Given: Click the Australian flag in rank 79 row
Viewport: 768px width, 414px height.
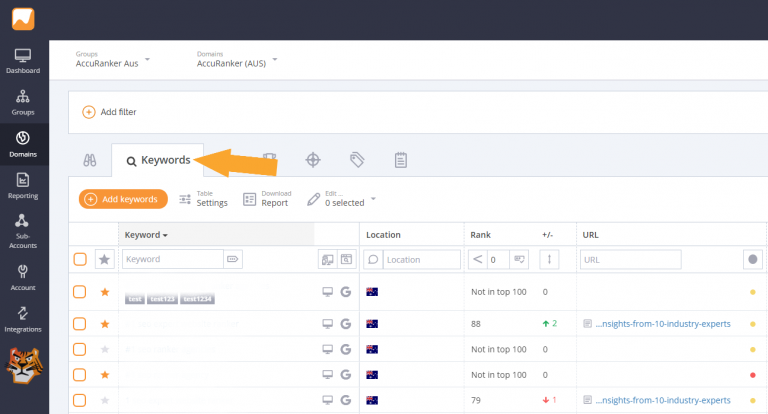Looking at the screenshot, I should point(372,400).
